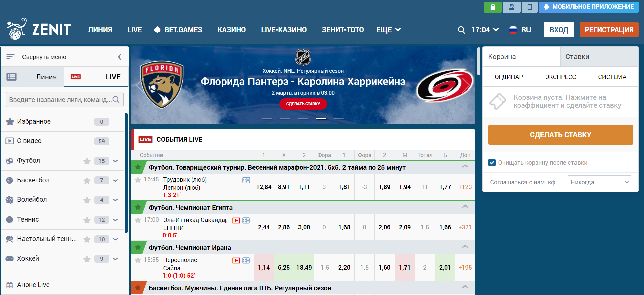Select the fourth banner slide indicator
The width and height of the screenshot is (644, 295).
pos(321,119)
